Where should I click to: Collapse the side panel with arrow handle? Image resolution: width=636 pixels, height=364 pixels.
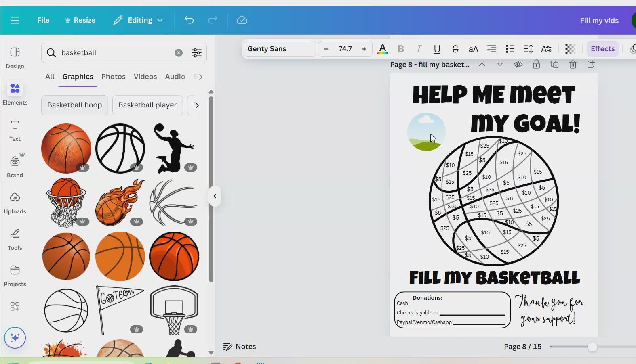coord(215,196)
